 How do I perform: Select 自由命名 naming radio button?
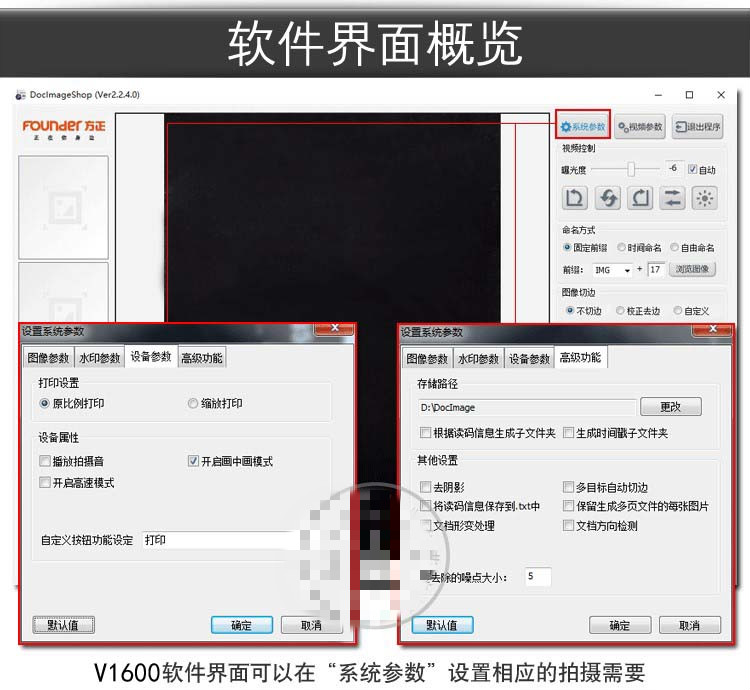(x=674, y=247)
